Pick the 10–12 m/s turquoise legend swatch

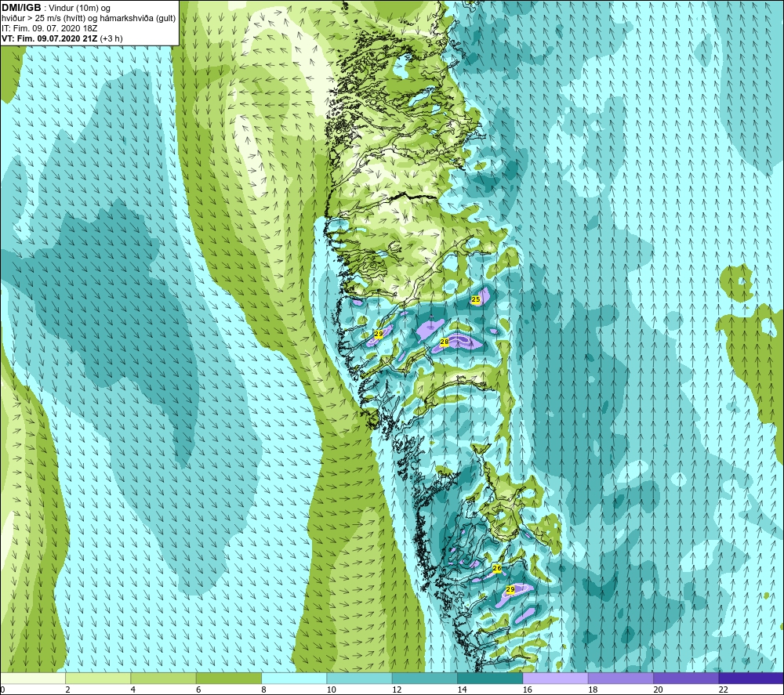(x=360, y=678)
